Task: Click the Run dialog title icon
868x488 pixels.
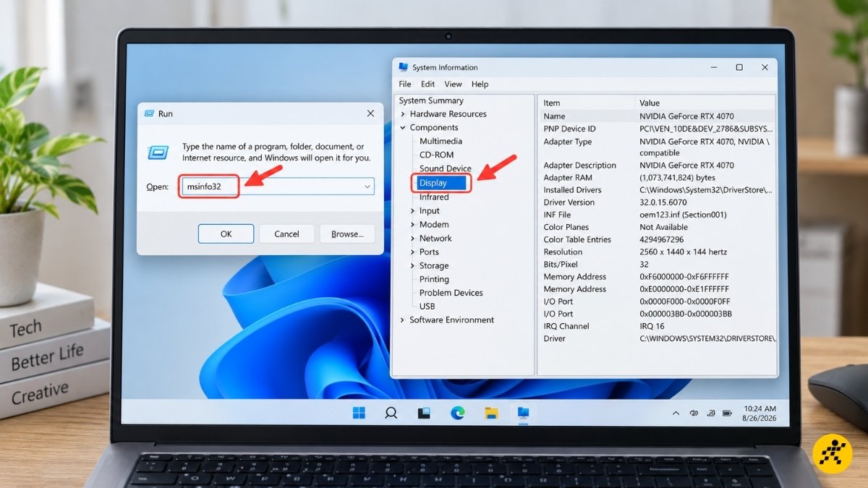Action: [149, 114]
